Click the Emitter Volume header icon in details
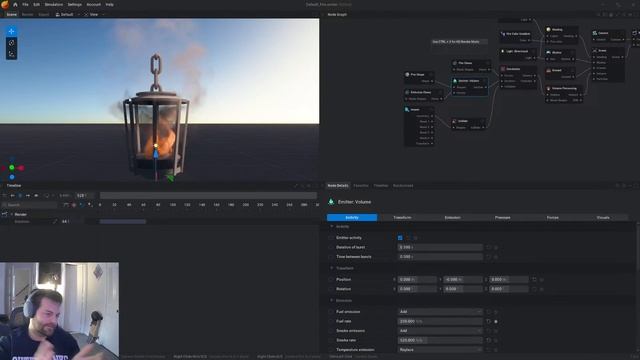 tap(331, 202)
